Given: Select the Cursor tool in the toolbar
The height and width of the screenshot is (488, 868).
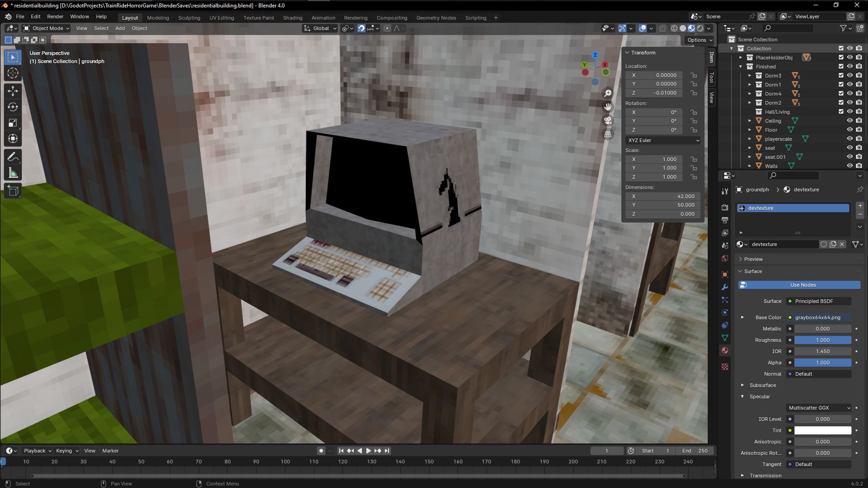Looking at the screenshot, I should click(13, 73).
